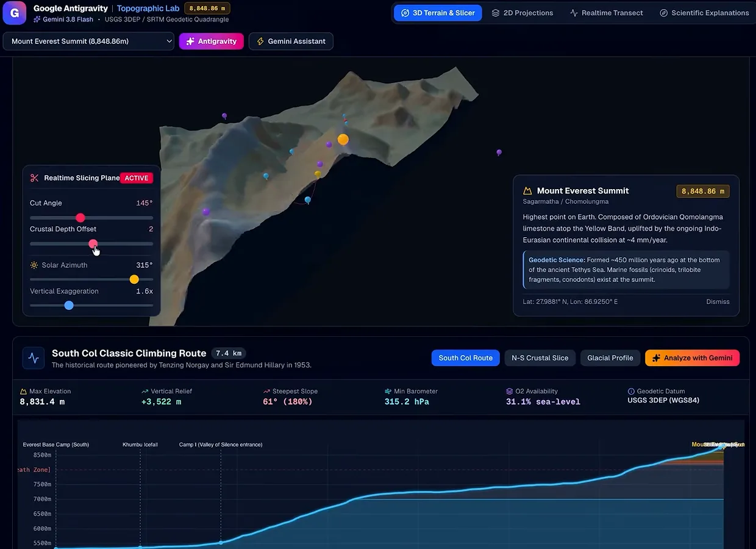The width and height of the screenshot is (756, 549).
Task: Click the 1.6x Vertical Exaggeration value
Action: [144, 292]
